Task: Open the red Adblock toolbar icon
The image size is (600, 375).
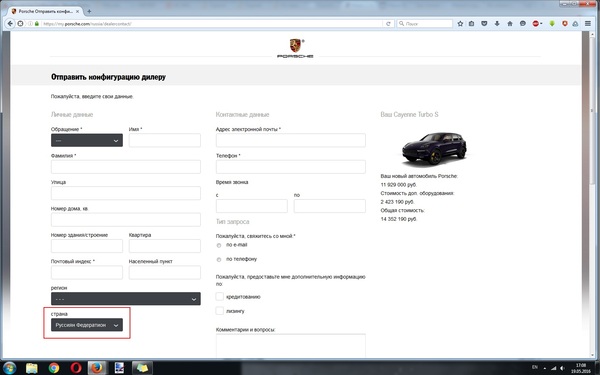Action: pyautogui.click(x=536, y=23)
